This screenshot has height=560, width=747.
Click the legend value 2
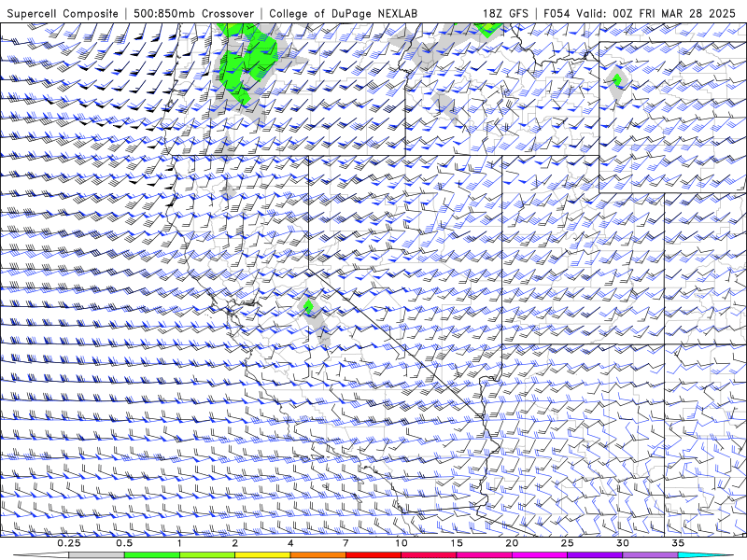(x=235, y=543)
